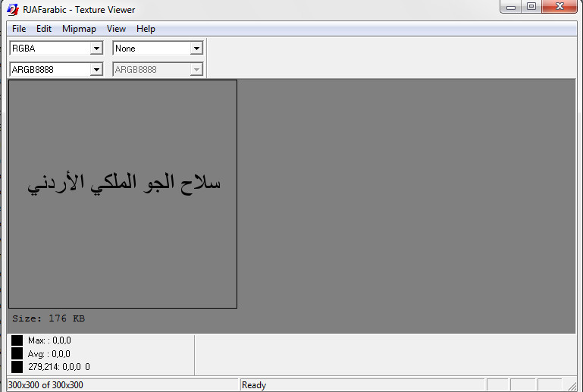This screenshot has width=583, height=392.
Task: Minimize the Texture Viewer window
Action: click(511, 7)
